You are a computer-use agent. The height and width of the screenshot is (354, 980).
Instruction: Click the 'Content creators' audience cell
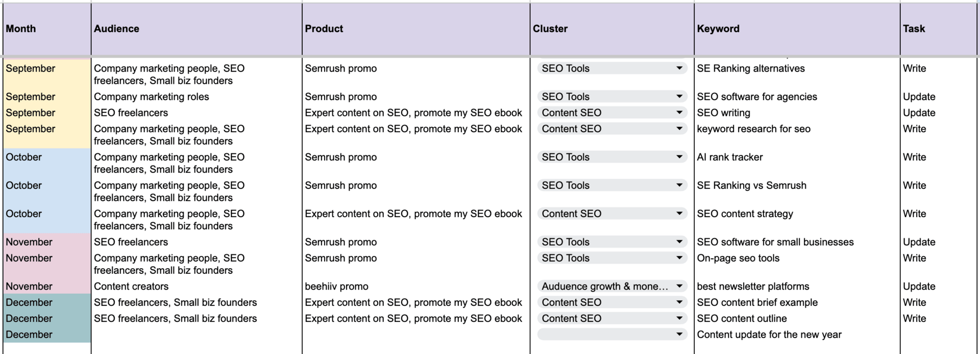(x=197, y=287)
